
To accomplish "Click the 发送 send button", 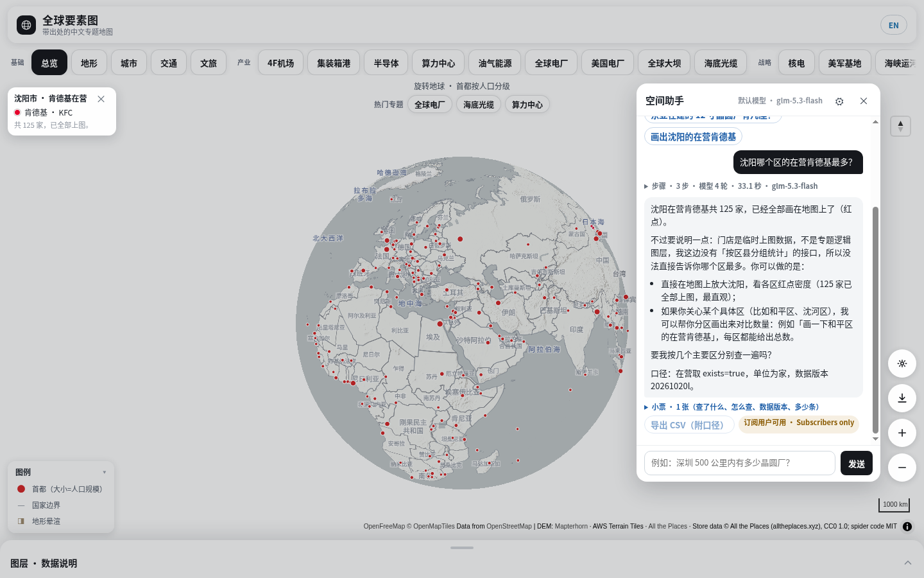I will click(x=857, y=463).
